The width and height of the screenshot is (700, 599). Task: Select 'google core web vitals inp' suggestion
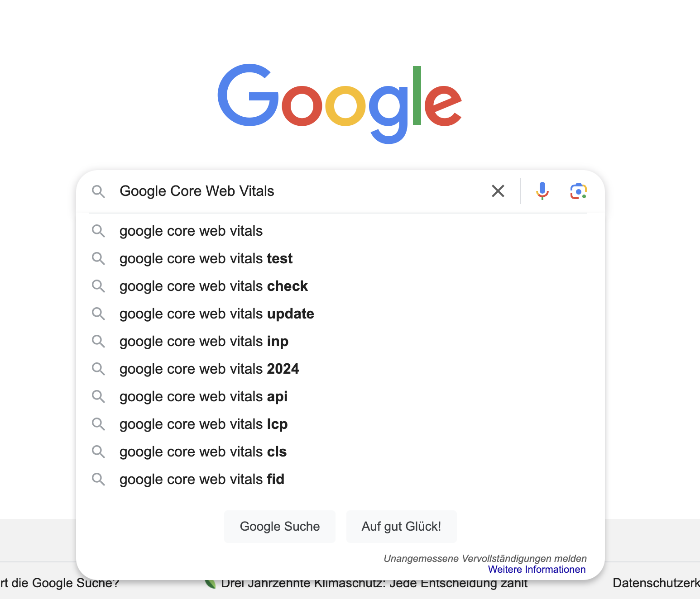340,341
